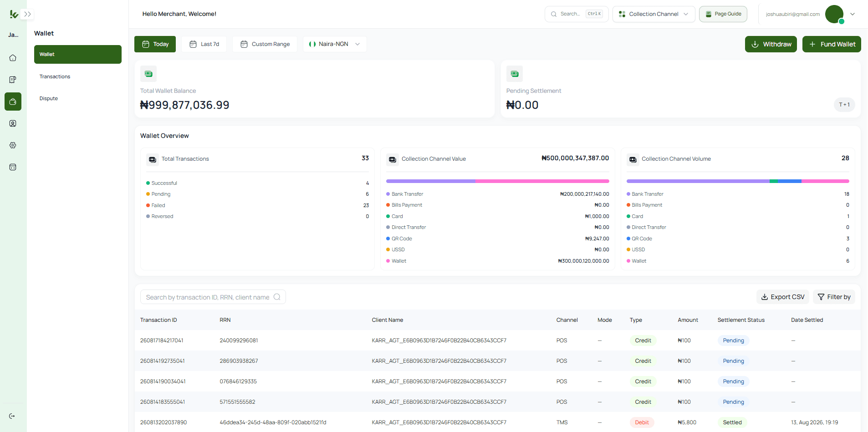The height and width of the screenshot is (432, 868).
Task: Click RRN 571551555582
Action: [237, 402]
